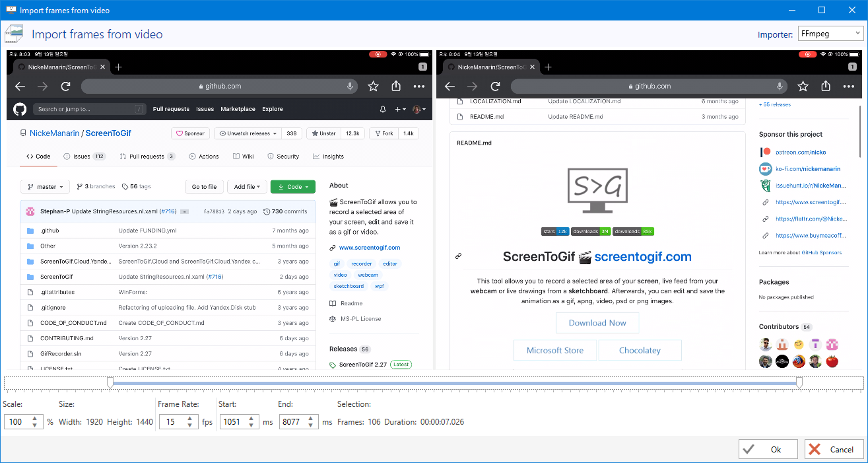868x463 pixels.
Task: Click the share icon in left preview browser
Action: [x=396, y=86]
